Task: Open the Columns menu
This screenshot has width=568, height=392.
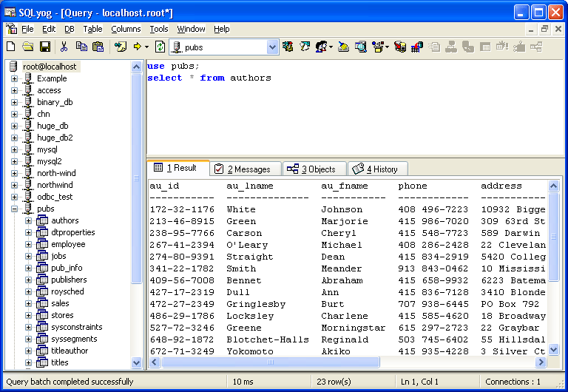Action: 126,29
